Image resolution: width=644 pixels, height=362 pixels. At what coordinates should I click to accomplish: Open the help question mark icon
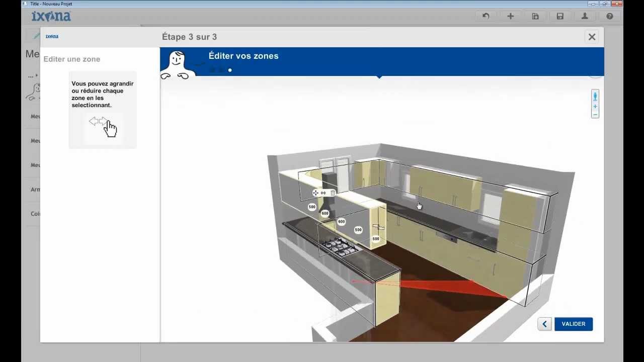tap(609, 16)
